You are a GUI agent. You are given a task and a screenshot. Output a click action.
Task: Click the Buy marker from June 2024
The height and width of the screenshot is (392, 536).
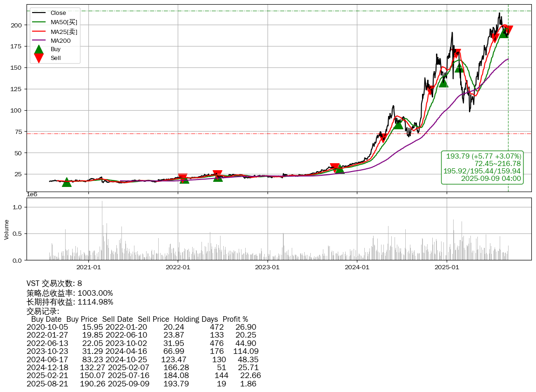pyautogui.click(x=398, y=124)
